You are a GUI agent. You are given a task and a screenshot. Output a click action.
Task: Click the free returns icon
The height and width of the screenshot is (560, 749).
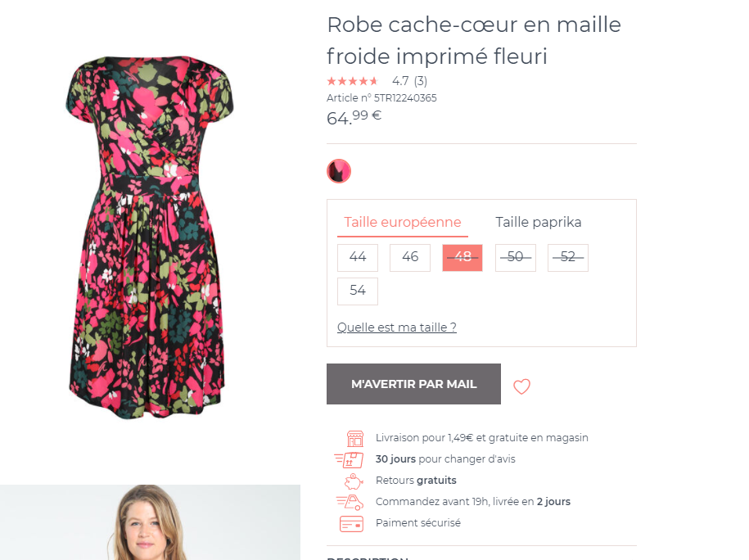353,480
